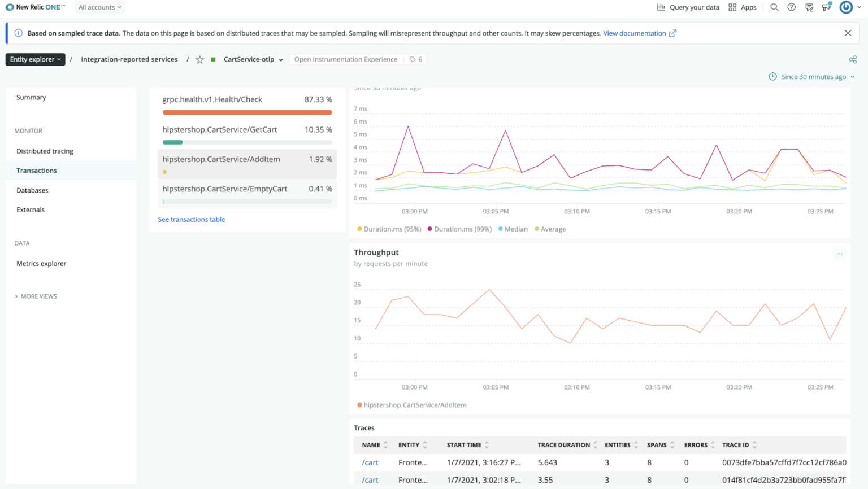Open the search magnifier icon

click(774, 7)
